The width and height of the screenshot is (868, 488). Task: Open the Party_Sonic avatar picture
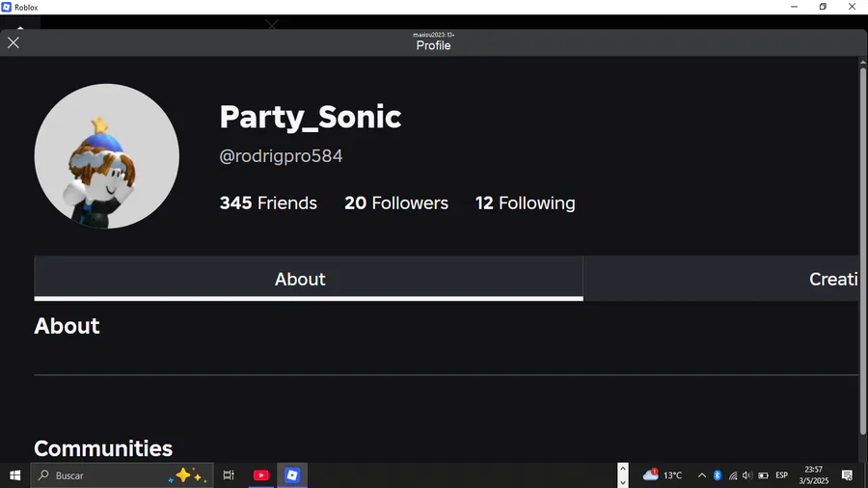pos(107,156)
